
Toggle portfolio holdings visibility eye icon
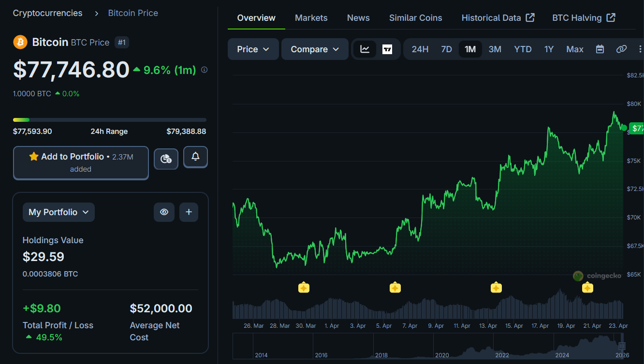(164, 212)
